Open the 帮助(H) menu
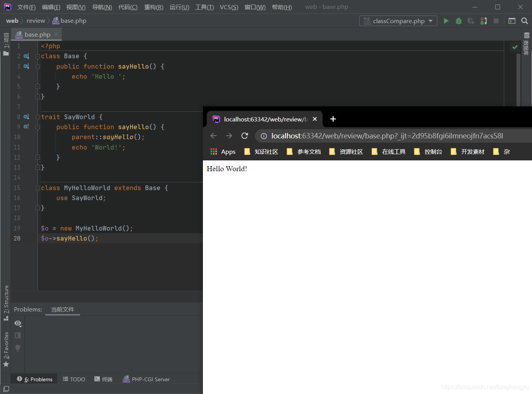Screen dimensions: 532x394 (x=282, y=7)
